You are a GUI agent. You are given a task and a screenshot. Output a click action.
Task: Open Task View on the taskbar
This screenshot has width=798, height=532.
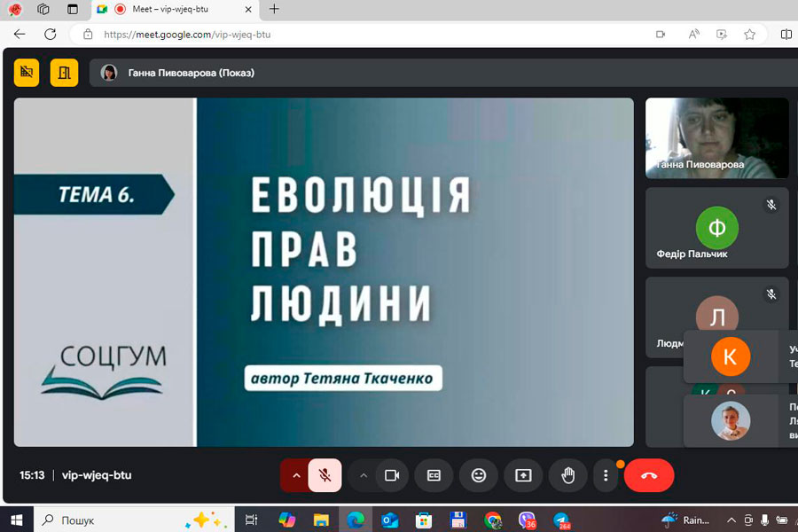point(252,520)
